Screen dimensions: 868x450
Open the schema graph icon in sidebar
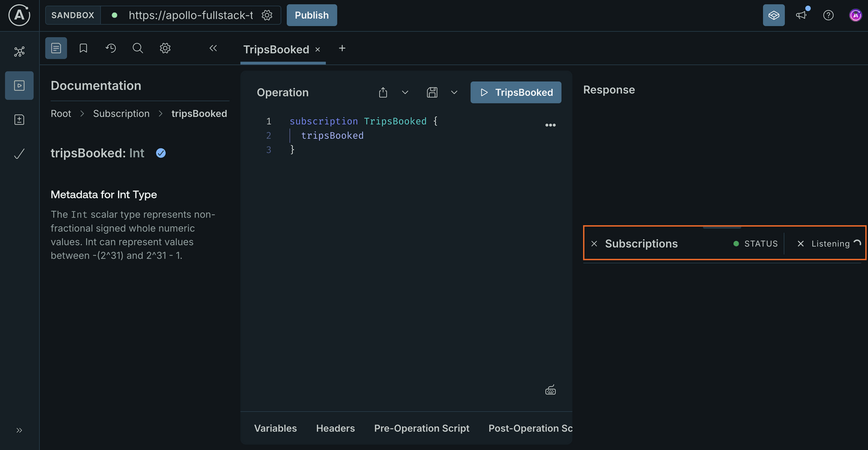click(x=19, y=52)
